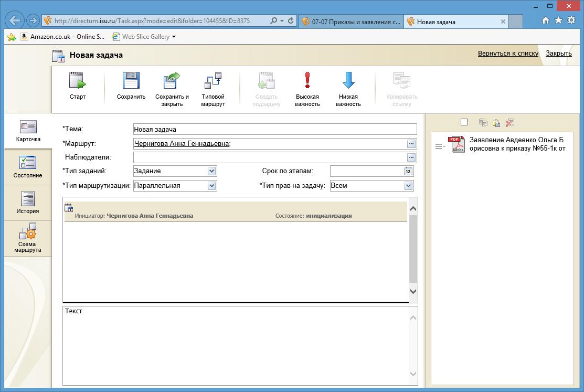Expand the Тип маршрутизации dropdown
The height and width of the screenshot is (392, 584).
pyautogui.click(x=211, y=186)
